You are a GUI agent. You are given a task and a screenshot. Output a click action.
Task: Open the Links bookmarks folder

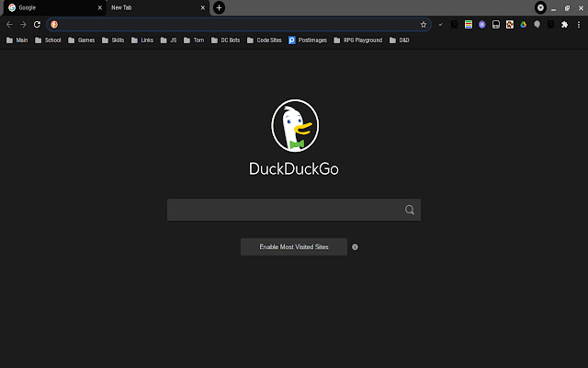[142, 40]
